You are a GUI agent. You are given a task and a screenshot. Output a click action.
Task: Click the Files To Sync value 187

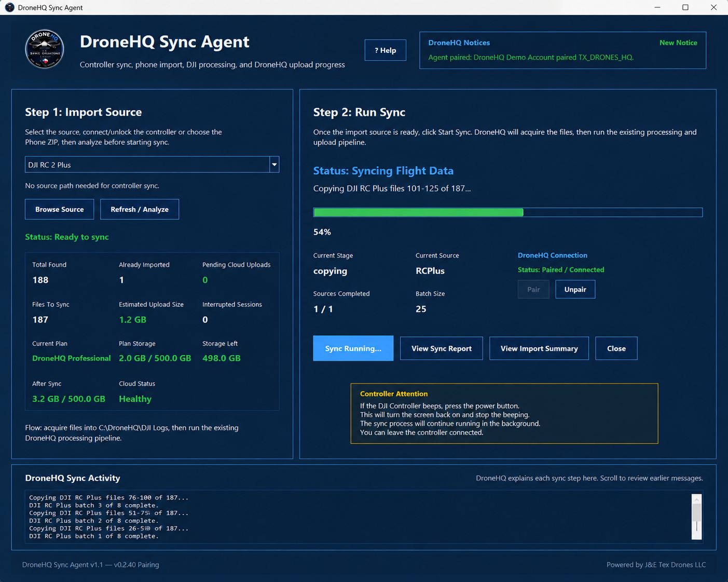40,320
